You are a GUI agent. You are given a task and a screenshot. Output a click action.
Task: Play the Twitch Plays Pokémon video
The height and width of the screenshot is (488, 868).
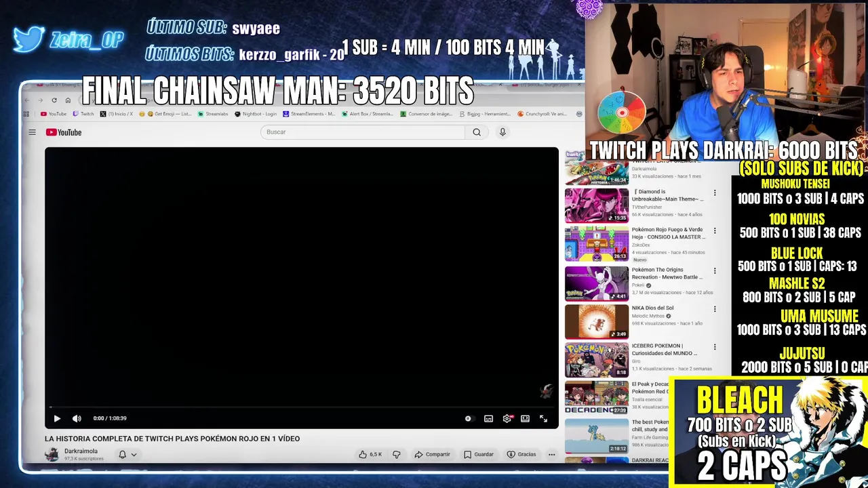tap(57, 419)
